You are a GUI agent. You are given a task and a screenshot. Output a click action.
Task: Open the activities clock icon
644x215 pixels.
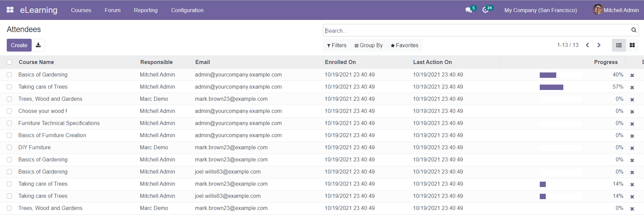(485, 10)
